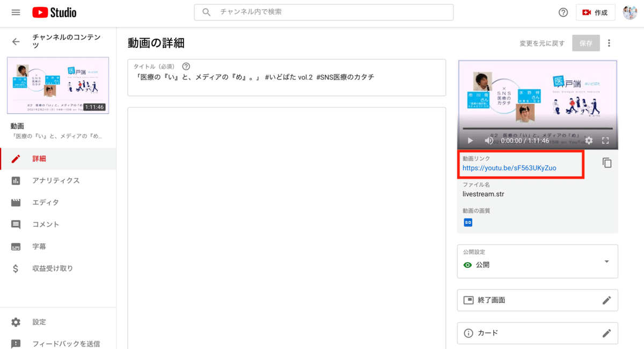Image resolution: width=644 pixels, height=349 pixels.
Task: Click the チャンネルのコンテンツ label
Action: [x=67, y=41]
